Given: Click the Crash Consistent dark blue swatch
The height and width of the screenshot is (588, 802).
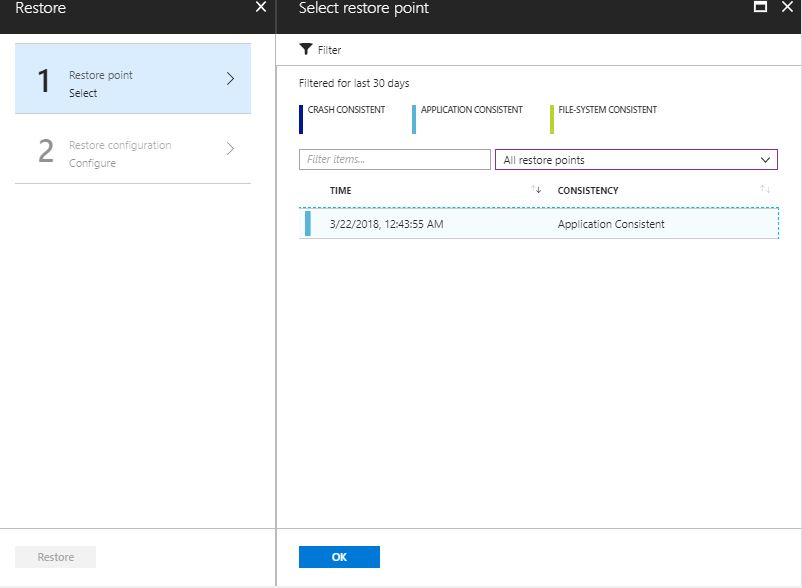Looking at the screenshot, I should pos(301,119).
